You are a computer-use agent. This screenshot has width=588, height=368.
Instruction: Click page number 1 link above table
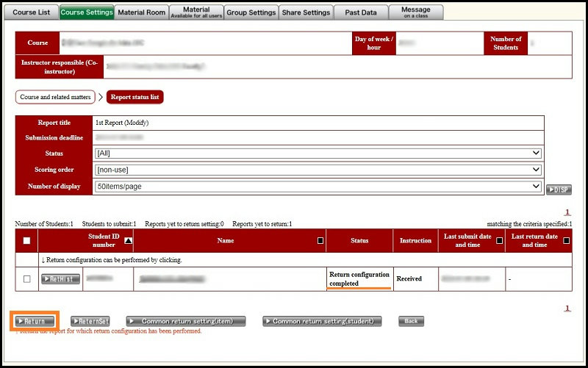click(567, 212)
